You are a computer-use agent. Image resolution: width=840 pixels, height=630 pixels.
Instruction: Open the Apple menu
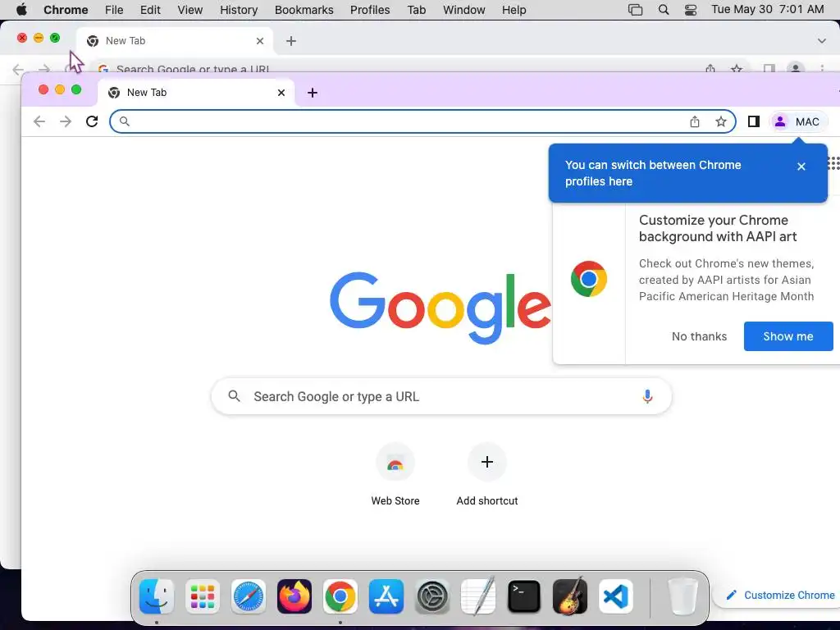[21, 10]
